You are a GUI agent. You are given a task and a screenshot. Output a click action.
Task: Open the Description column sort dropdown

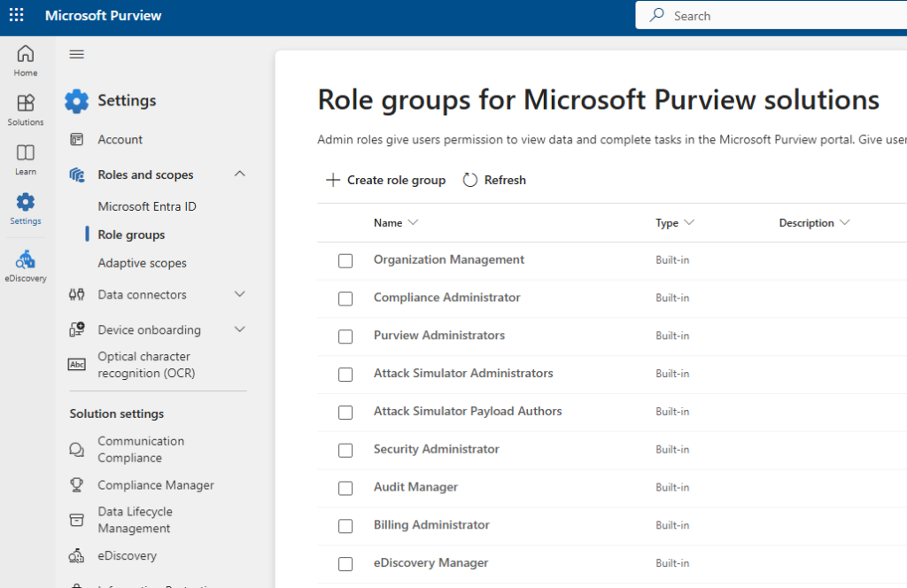point(844,222)
